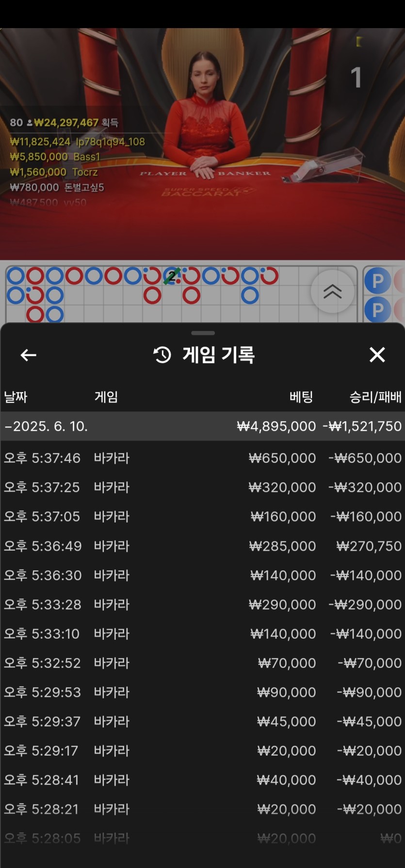Select the 오후 5:33:28 game entry
The width and height of the screenshot is (405, 868).
coord(203,604)
